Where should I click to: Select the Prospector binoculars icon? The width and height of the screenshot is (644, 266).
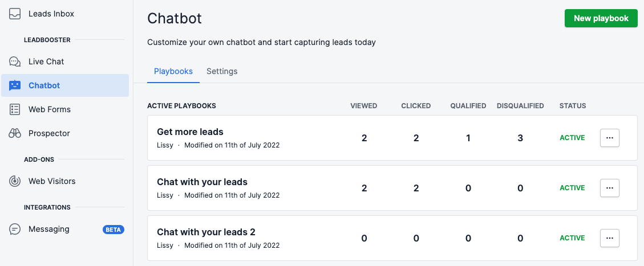click(x=15, y=133)
